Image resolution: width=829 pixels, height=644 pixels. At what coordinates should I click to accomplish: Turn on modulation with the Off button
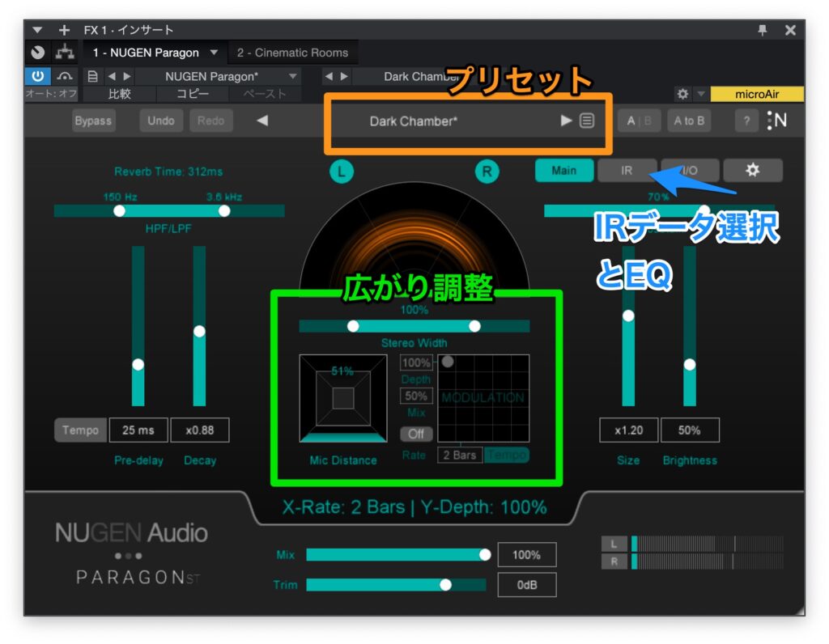(415, 434)
